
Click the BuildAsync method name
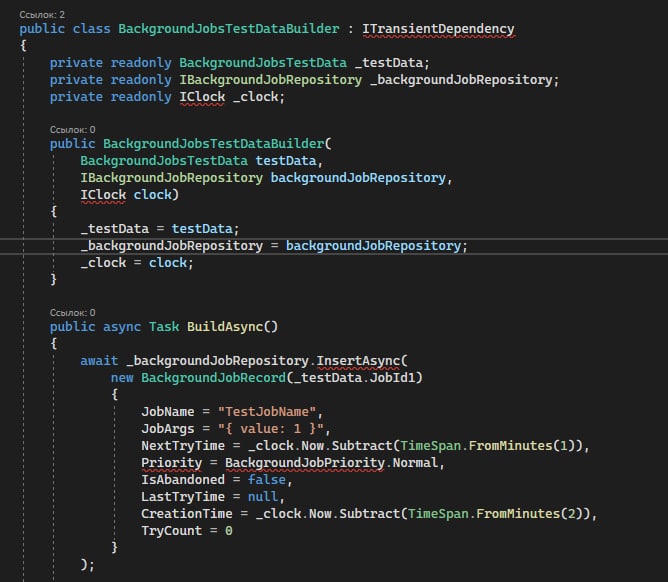click(x=225, y=327)
